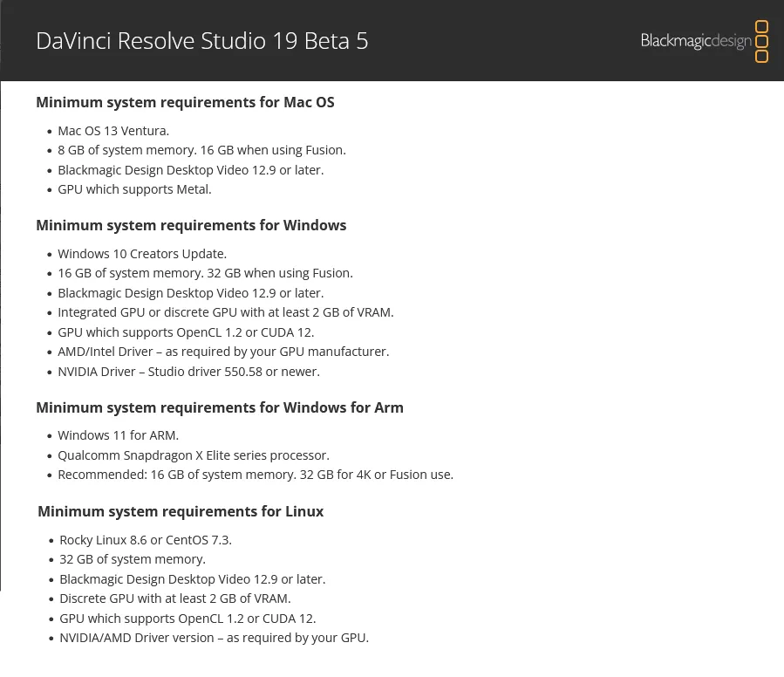Click the Mac OS requirements heading
Viewport: 784px width, 677px height.
185,102
